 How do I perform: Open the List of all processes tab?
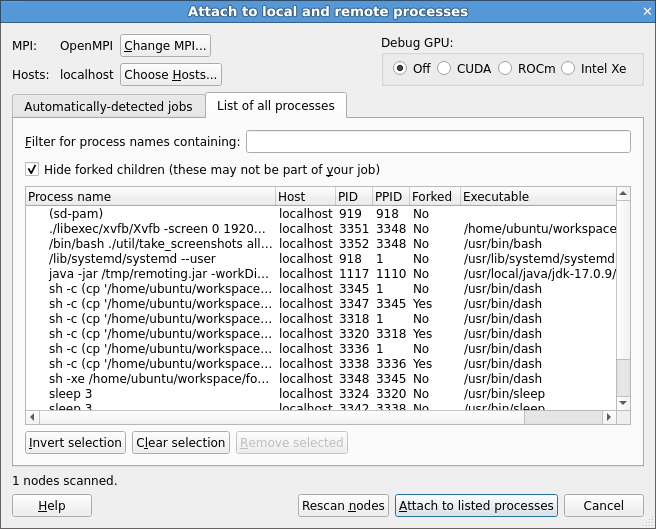[276, 105]
